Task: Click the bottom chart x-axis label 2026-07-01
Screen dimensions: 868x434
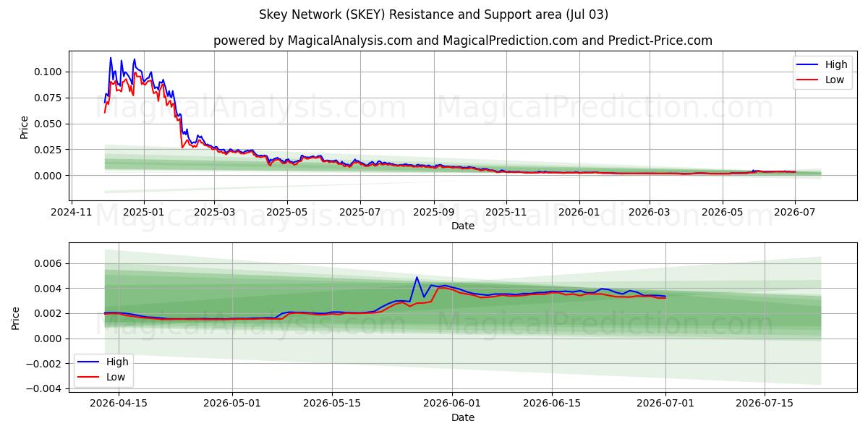Action: (x=665, y=404)
